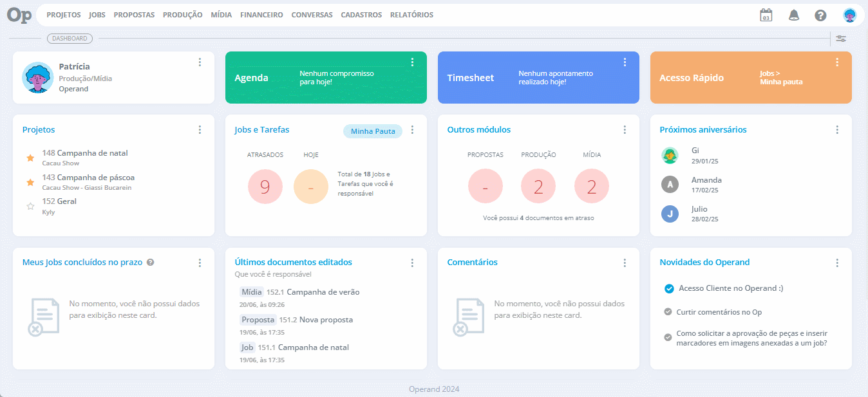Open options menu of Novidades do Operand card
This screenshot has width=868, height=397.
click(837, 263)
